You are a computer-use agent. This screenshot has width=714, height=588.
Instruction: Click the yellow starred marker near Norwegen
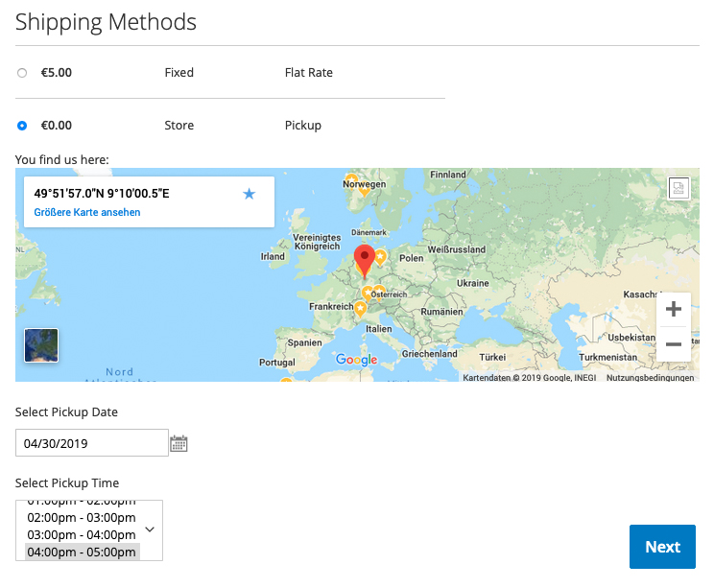352,180
